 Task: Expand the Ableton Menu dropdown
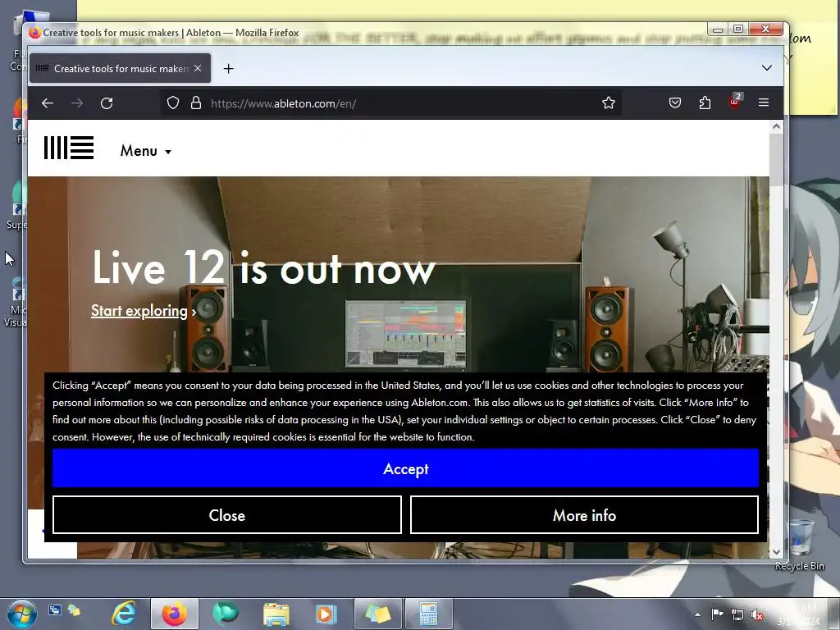[146, 151]
